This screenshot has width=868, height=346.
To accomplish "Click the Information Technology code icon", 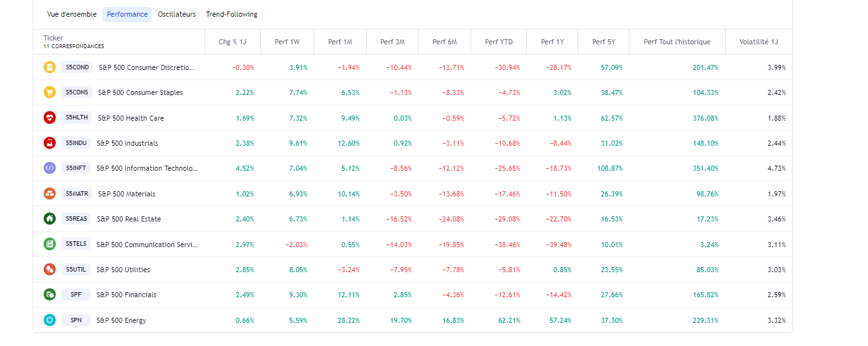I will [x=49, y=168].
